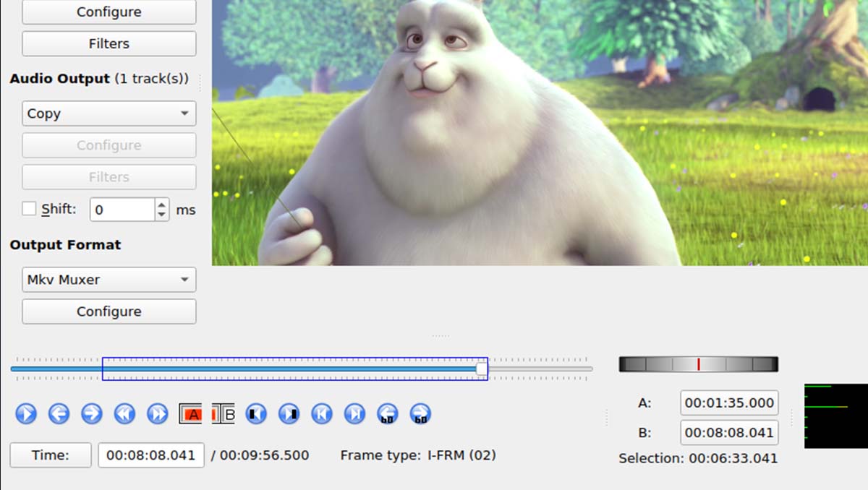Click the video preview of the bunny
Image resolution: width=868 pixels, height=490 pixels.
[x=540, y=132]
